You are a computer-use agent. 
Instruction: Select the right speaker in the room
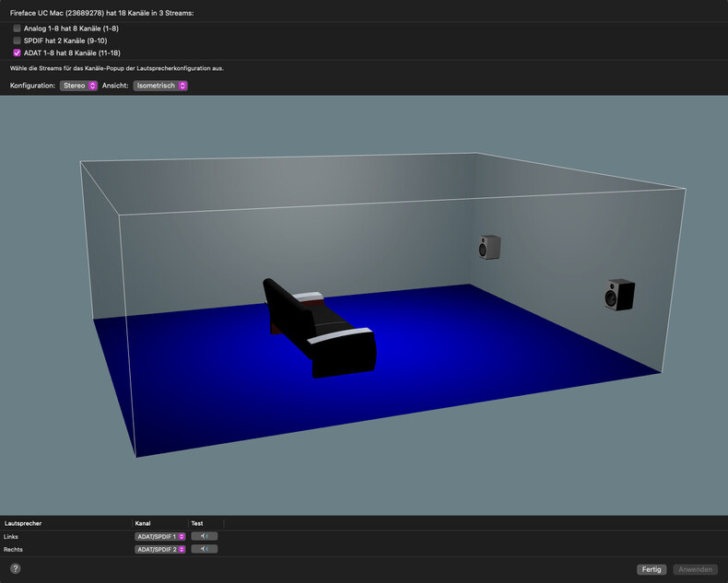coord(620,295)
